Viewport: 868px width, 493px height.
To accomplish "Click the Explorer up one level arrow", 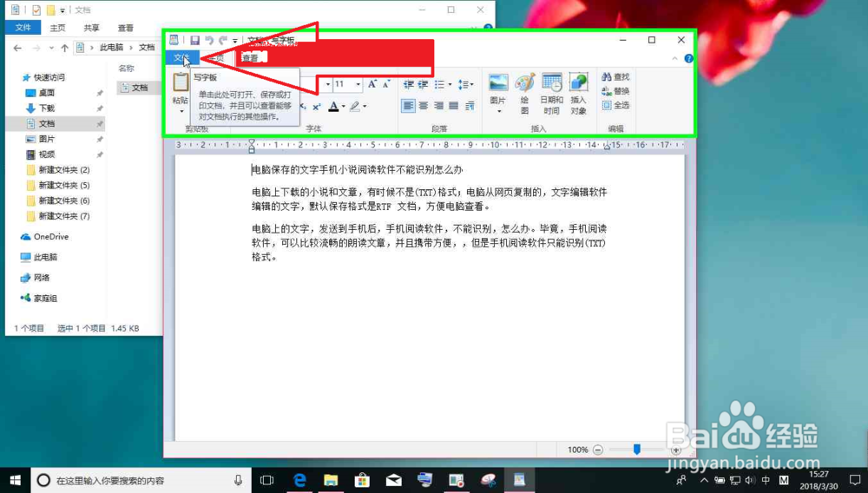I will [65, 48].
